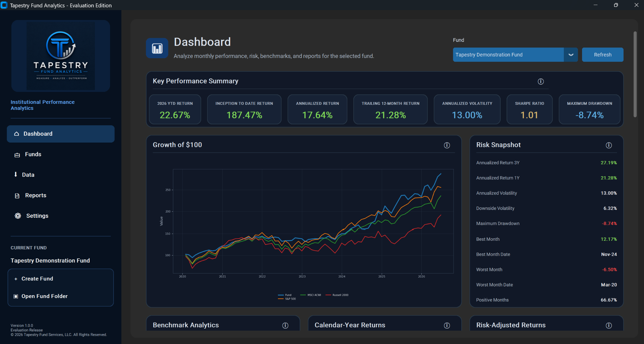Click the app icon in the title bar
Viewport: 644px width, 344px height.
4,5
